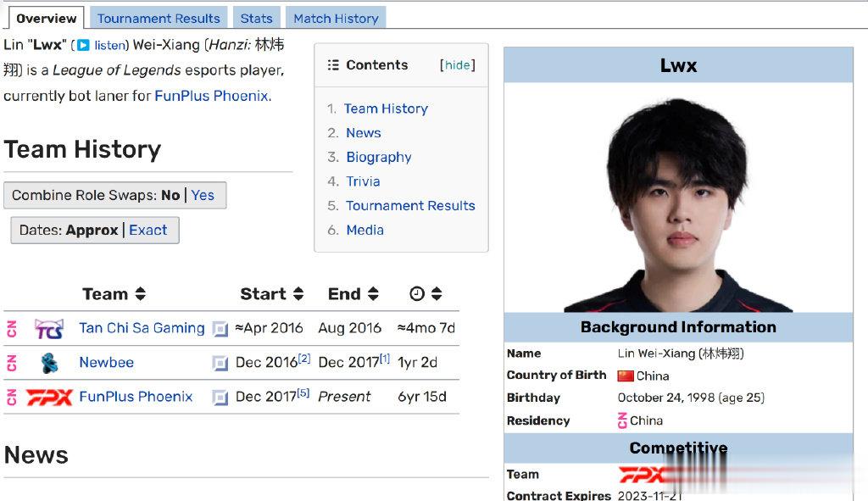Hide the Contents box
Screen dimensions: 868x501
pyautogui.click(x=457, y=64)
